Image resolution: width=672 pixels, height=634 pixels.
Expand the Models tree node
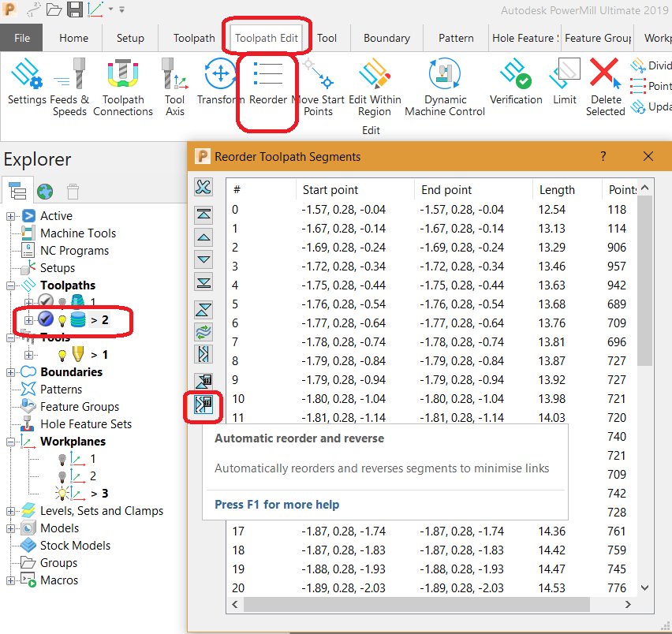point(11,528)
